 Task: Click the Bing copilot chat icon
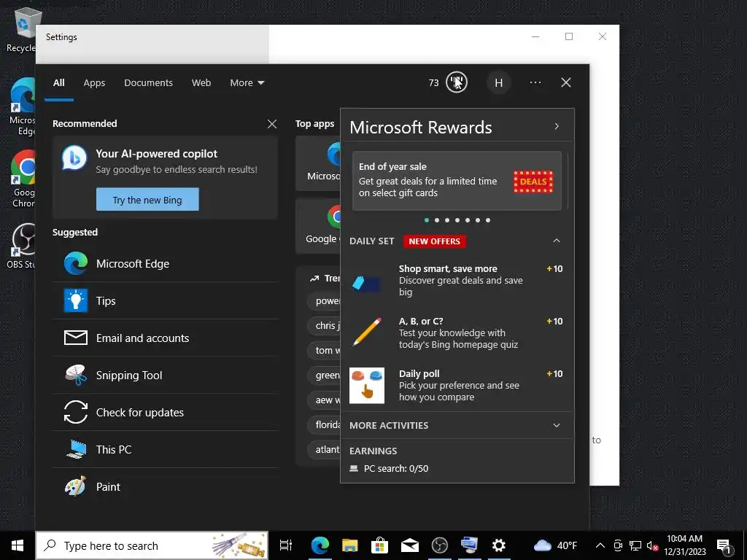pyautogui.click(x=75, y=158)
